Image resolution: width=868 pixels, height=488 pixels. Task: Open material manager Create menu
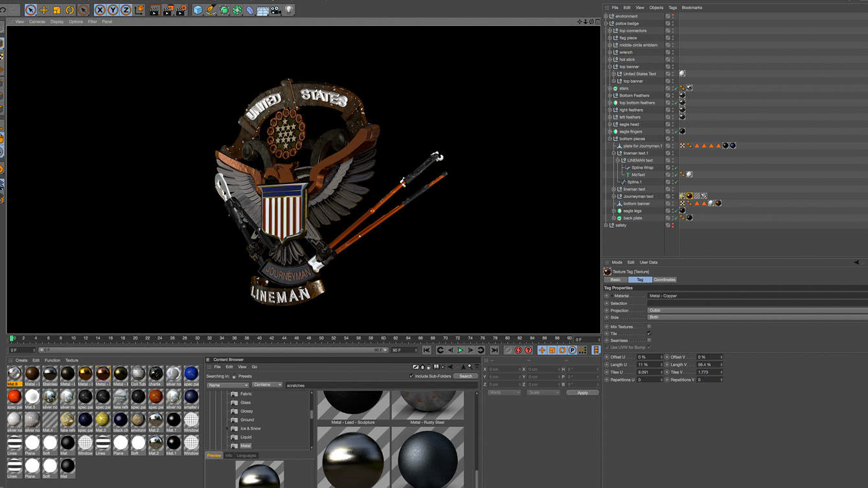coord(21,360)
